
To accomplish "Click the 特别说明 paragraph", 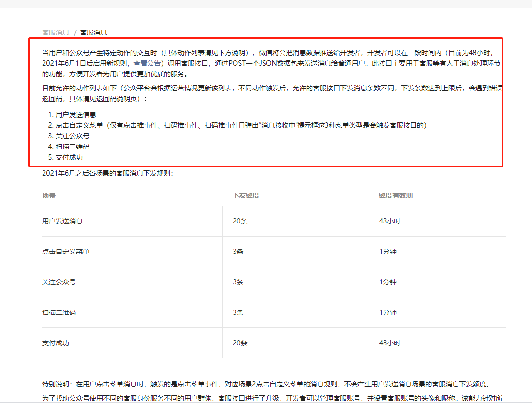I will pyautogui.click(x=266, y=385).
